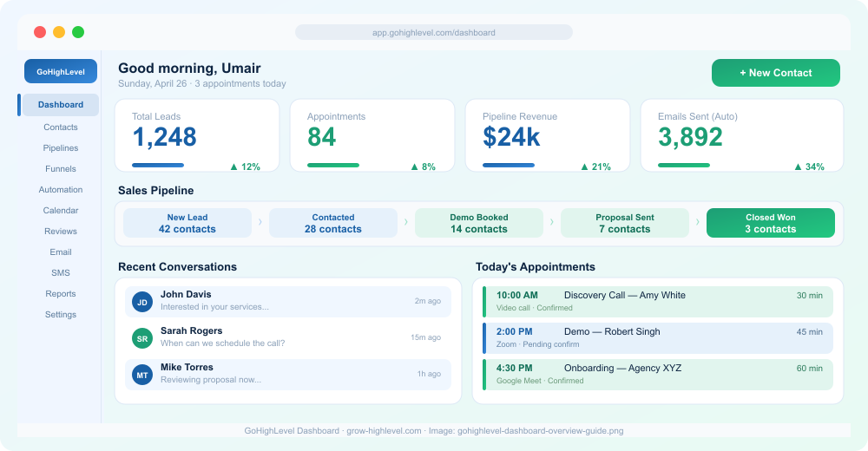Click the '45 min' duration label

809,332
